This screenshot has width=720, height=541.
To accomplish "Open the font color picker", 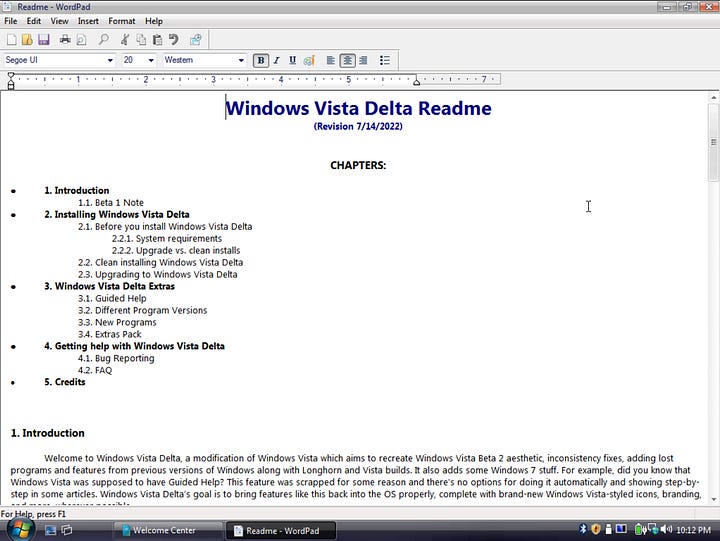I will pos(309,60).
